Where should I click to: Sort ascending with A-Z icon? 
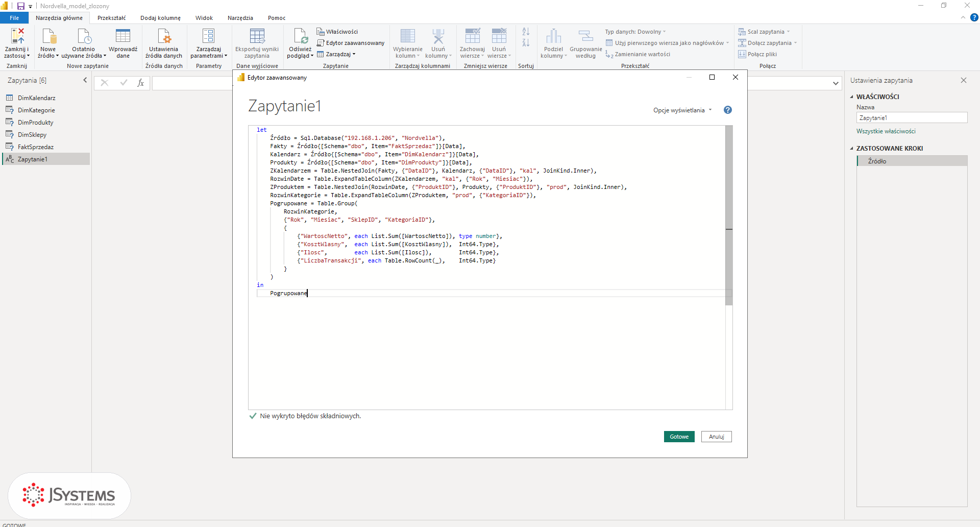coord(526,32)
